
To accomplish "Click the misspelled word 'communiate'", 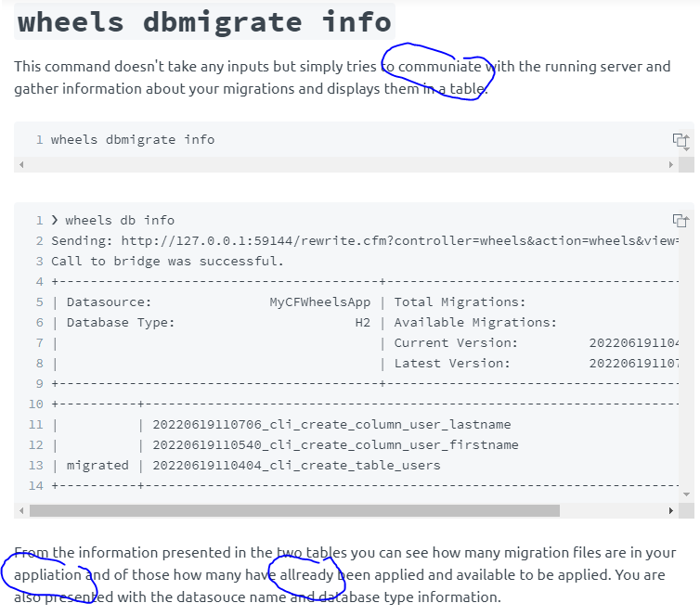I will (x=439, y=67).
